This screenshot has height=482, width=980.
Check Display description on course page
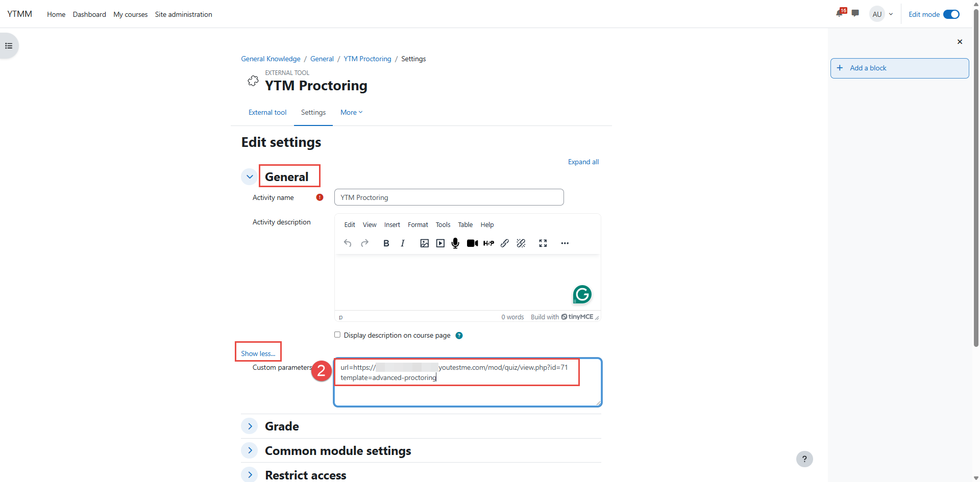tap(337, 335)
